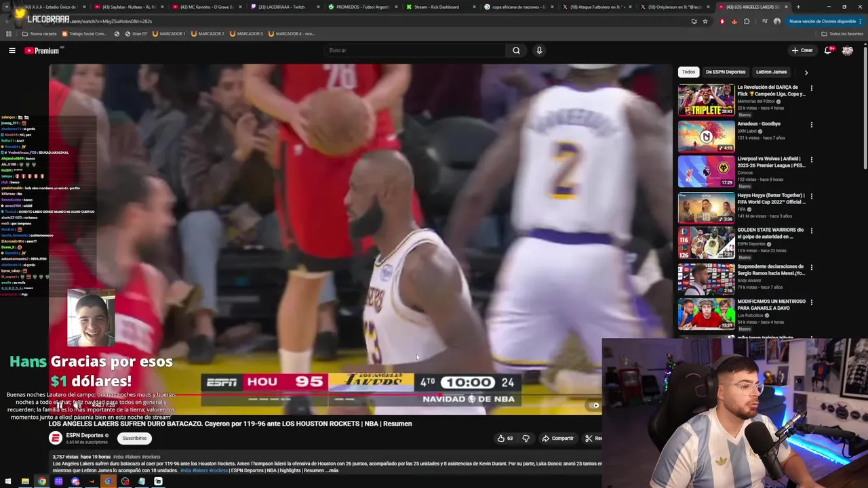Open the YouTube hamburger guide menu

[12, 50]
